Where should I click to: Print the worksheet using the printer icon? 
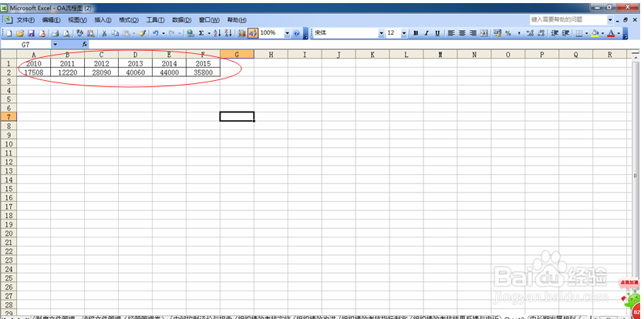(x=56, y=33)
